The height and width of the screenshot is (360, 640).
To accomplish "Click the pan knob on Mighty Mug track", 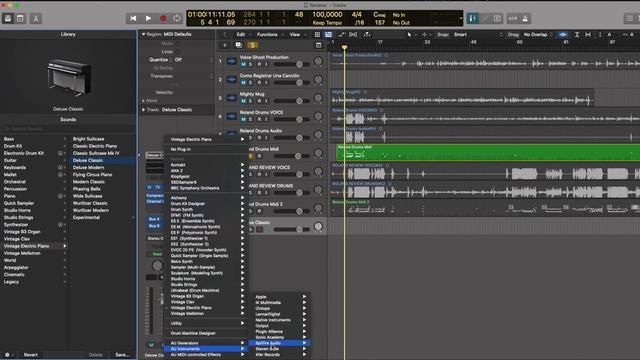I will pyautogui.click(x=318, y=98).
